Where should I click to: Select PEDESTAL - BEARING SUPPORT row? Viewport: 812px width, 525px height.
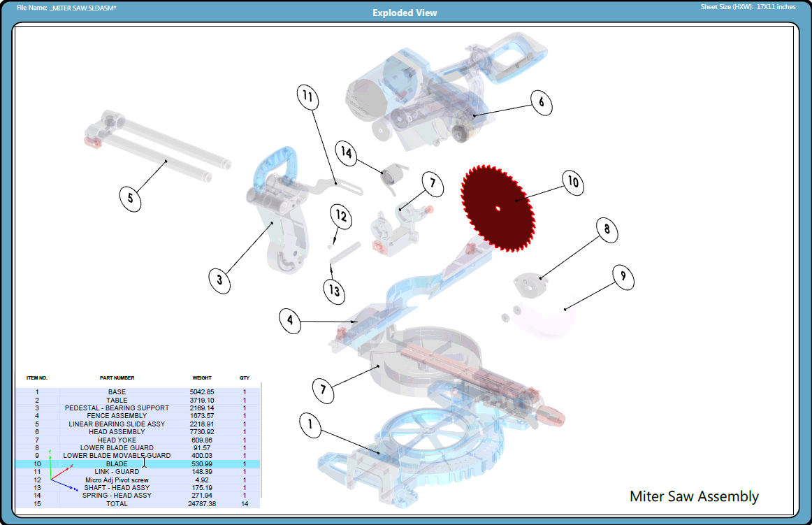click(138, 408)
